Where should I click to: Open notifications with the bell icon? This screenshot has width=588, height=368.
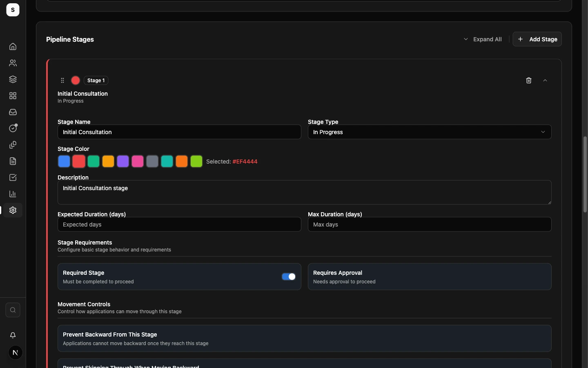[13, 335]
